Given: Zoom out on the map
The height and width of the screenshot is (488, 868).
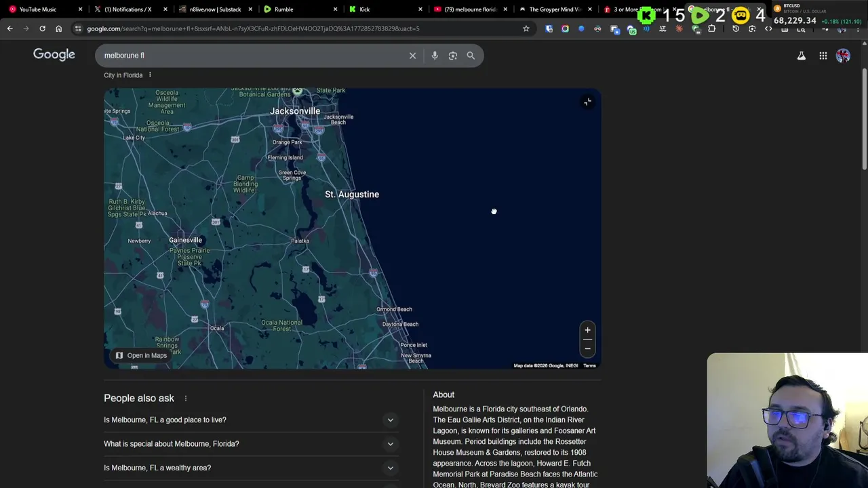Looking at the screenshot, I should [x=587, y=348].
